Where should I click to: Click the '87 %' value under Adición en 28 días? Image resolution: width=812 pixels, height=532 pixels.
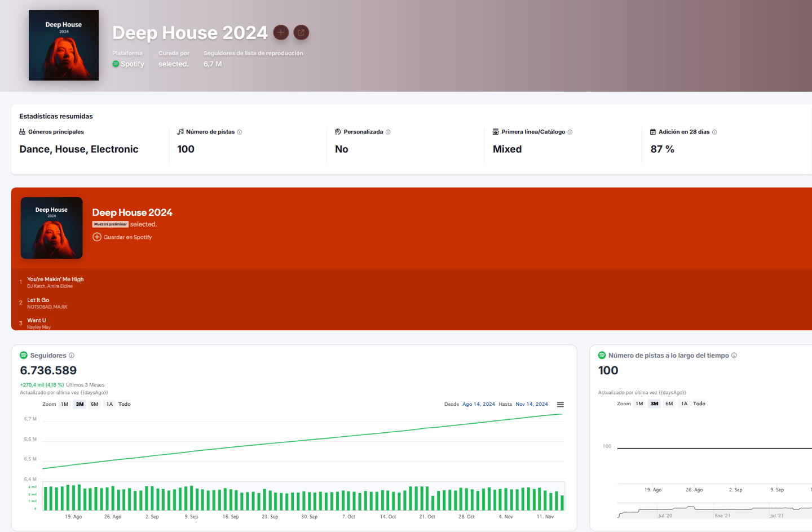pyautogui.click(x=663, y=149)
